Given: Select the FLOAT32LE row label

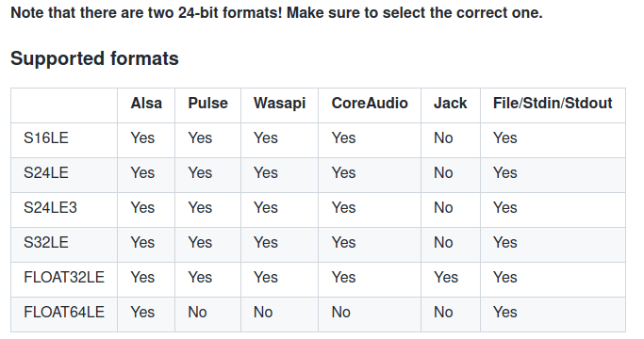Looking at the screenshot, I should tap(64, 278).
